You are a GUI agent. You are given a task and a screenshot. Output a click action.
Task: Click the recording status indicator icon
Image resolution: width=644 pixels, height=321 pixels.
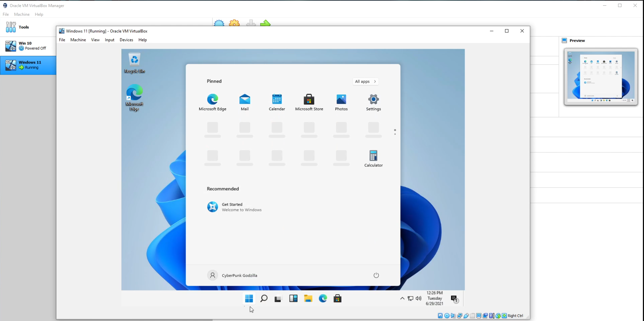485,316
